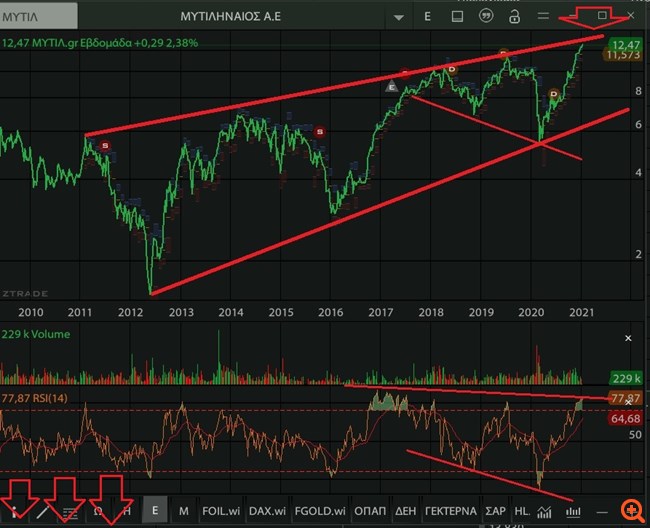
Task: Select the ΓΕΚΤΕΡΝΑ symbol button
Action: tap(450, 510)
